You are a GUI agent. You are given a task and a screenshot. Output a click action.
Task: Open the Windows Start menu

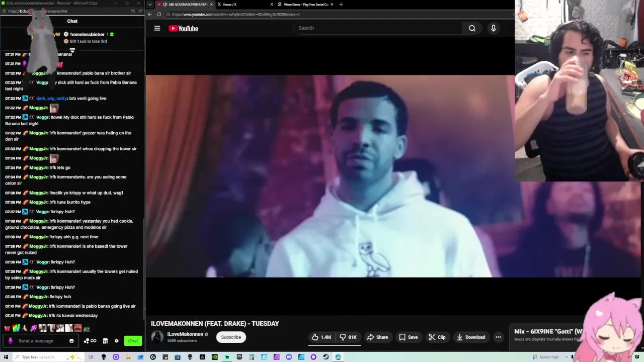tap(6, 357)
